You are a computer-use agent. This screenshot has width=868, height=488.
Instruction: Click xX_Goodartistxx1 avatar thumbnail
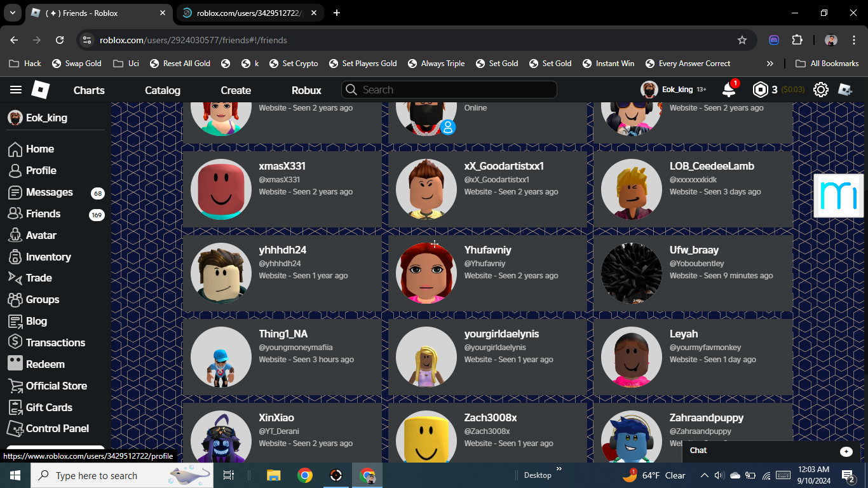pyautogui.click(x=426, y=189)
